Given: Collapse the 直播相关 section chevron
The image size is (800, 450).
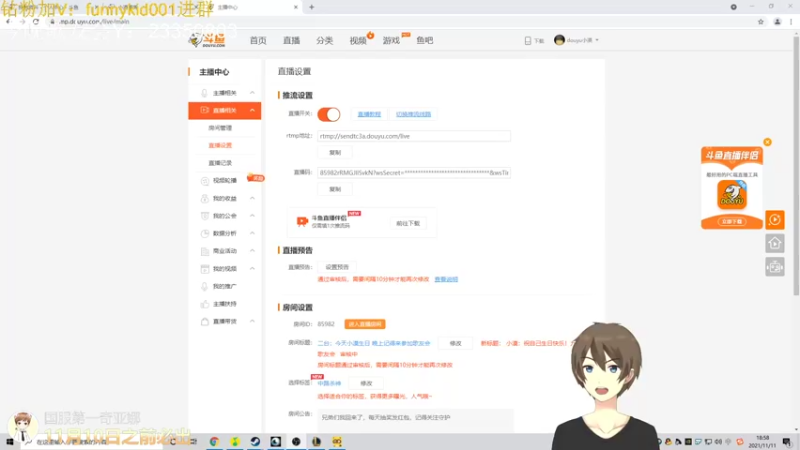Looking at the screenshot, I should (x=252, y=110).
